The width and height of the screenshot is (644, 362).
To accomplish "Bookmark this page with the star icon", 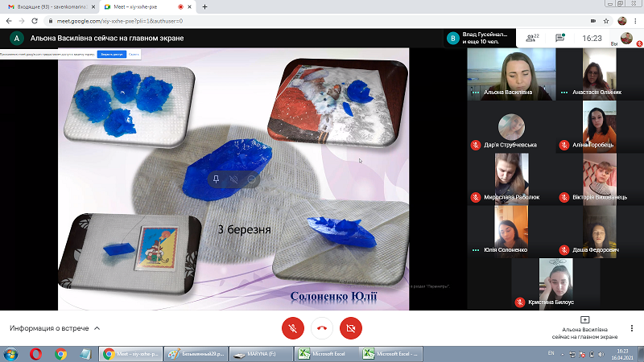I will click(x=606, y=21).
